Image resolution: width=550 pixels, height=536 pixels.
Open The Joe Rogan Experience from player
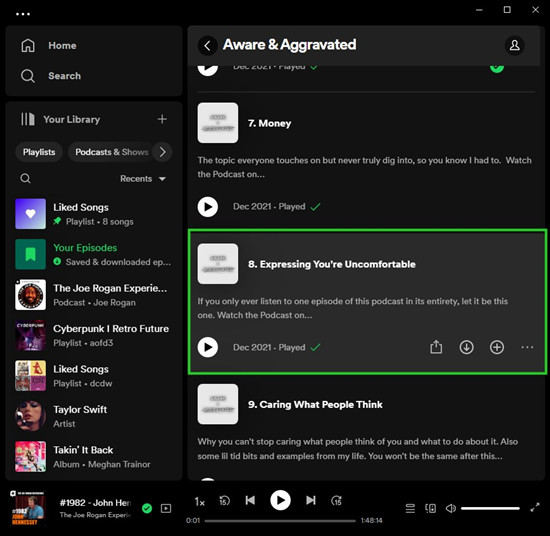(95, 515)
